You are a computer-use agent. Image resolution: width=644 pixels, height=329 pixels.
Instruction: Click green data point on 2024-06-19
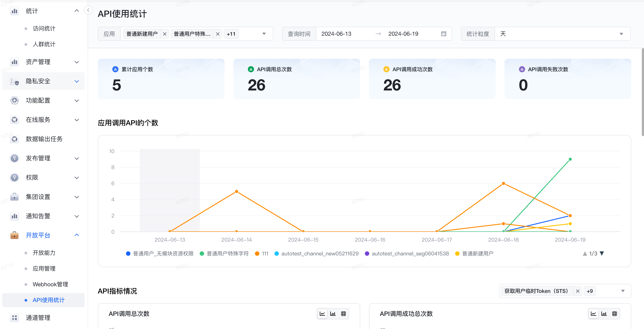[x=570, y=159]
